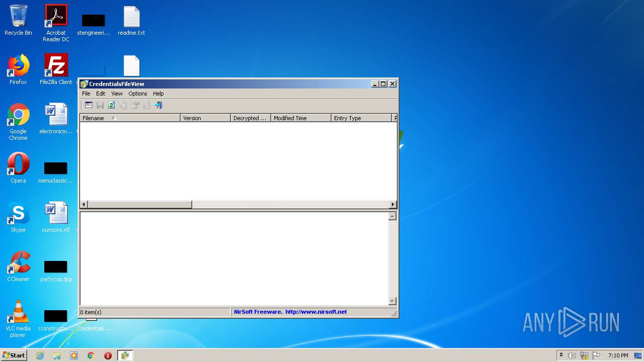Minimize the CredentialsFileView window
Screen dimensions: 644x362
pos(375,84)
